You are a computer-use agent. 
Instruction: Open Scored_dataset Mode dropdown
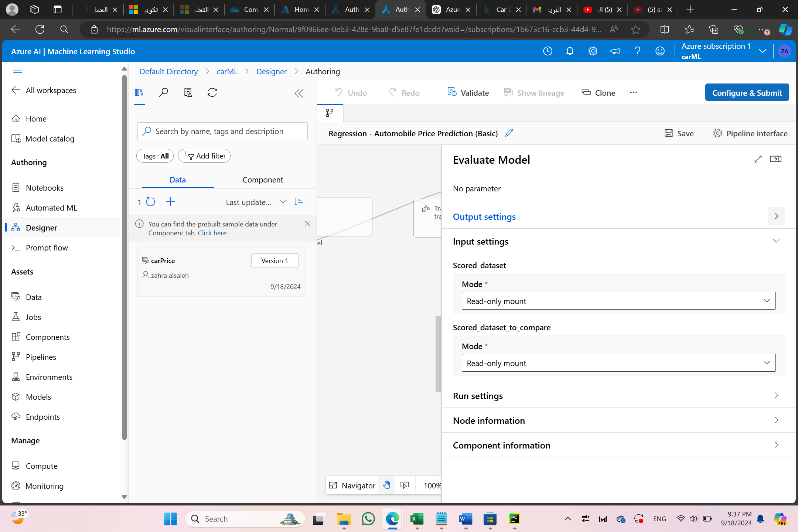pos(618,301)
